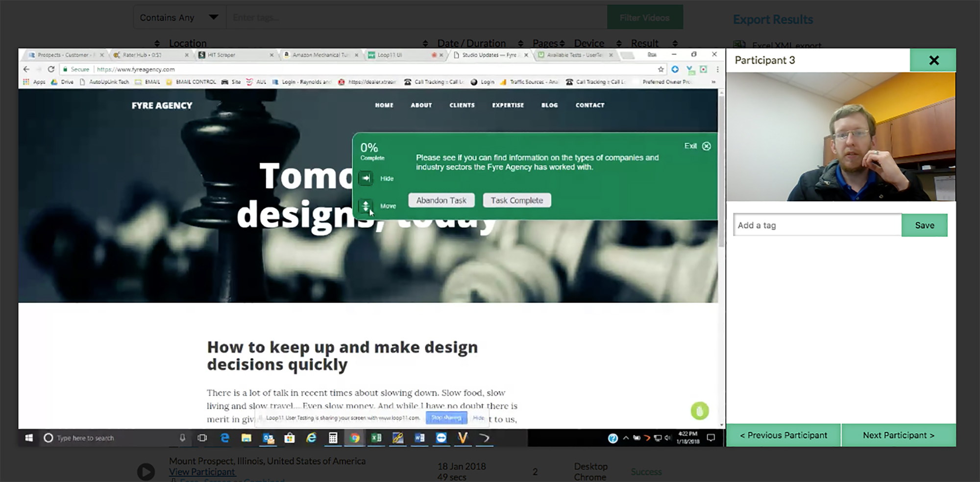The image size is (980, 482).
Task: Open the EXPERTISE nav item
Action: pyautogui.click(x=508, y=105)
